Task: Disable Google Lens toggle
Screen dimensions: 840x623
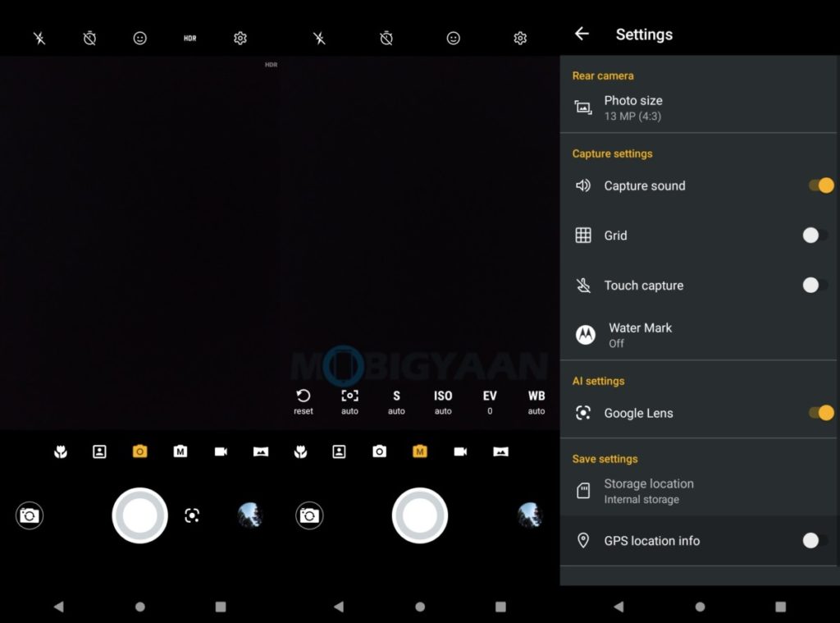Action: (x=820, y=413)
